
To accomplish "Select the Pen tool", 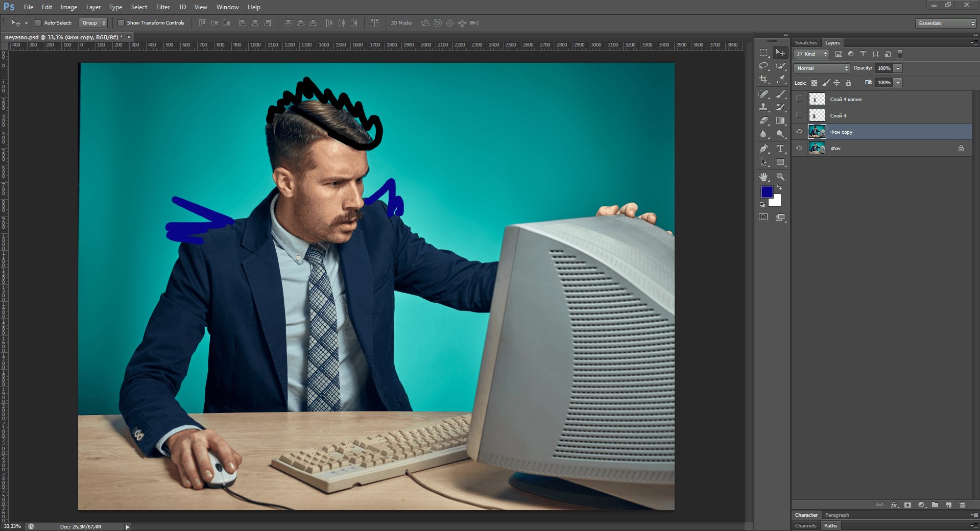I will point(763,149).
